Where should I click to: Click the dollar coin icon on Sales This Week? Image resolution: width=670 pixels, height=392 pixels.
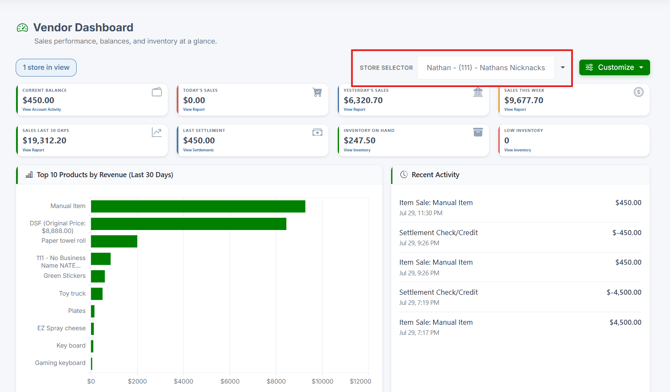[x=638, y=92]
